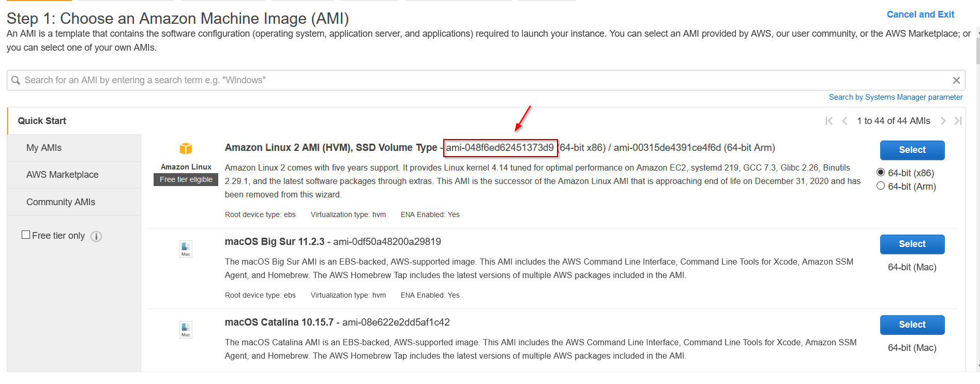Click the search magnifier icon

16,80
